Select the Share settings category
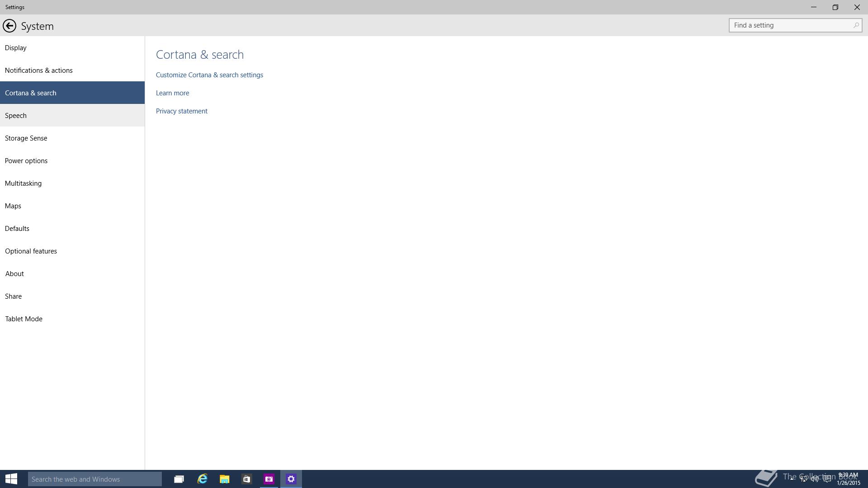Image resolution: width=868 pixels, height=488 pixels. 72,296
